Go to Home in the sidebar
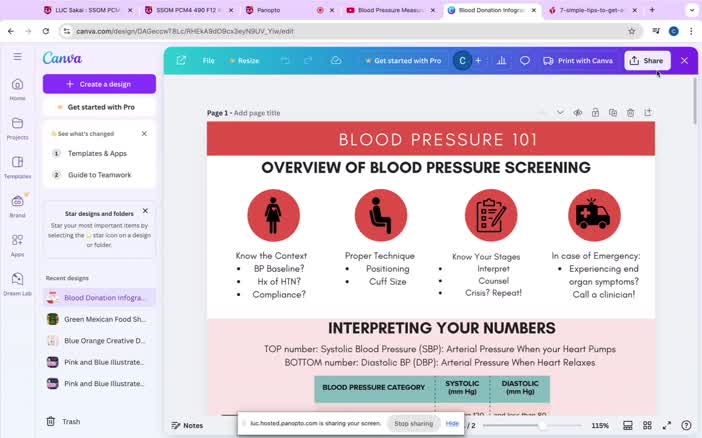 tap(17, 89)
